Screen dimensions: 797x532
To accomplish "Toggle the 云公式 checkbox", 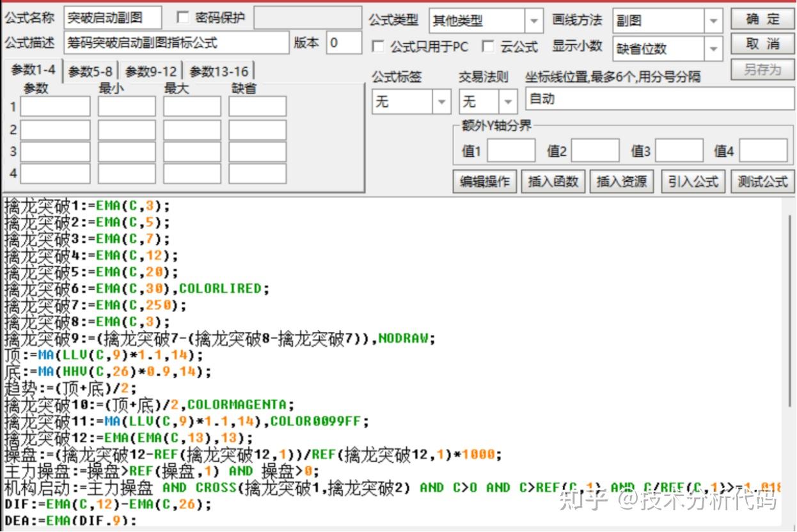I will 488,46.
